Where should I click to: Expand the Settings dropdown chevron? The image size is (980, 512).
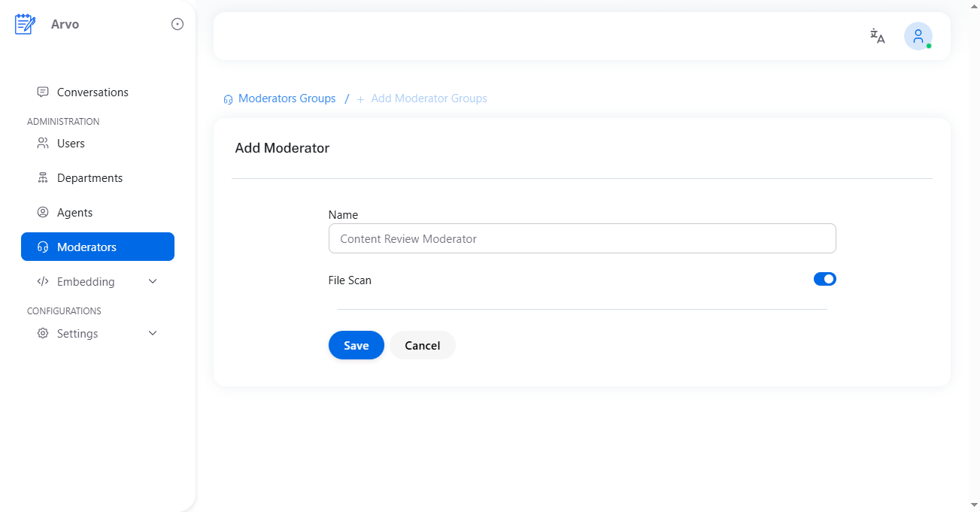tap(153, 333)
